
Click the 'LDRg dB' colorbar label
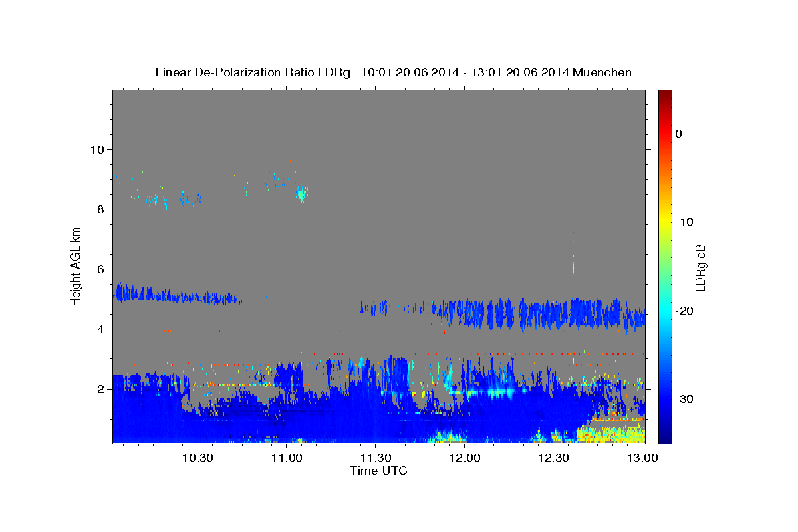[x=700, y=267]
